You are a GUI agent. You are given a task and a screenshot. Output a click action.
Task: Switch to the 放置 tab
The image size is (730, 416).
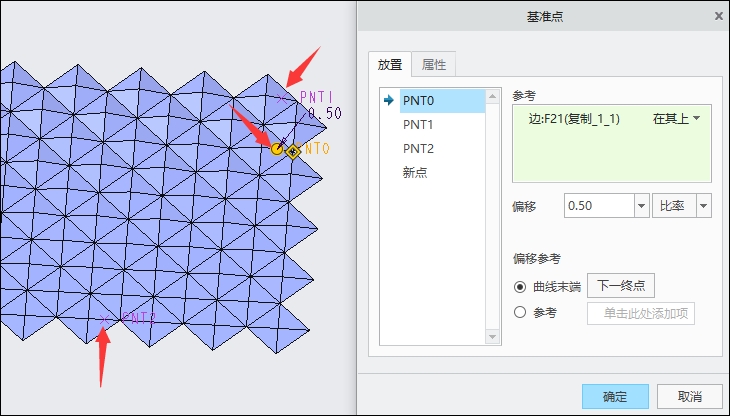click(x=390, y=64)
